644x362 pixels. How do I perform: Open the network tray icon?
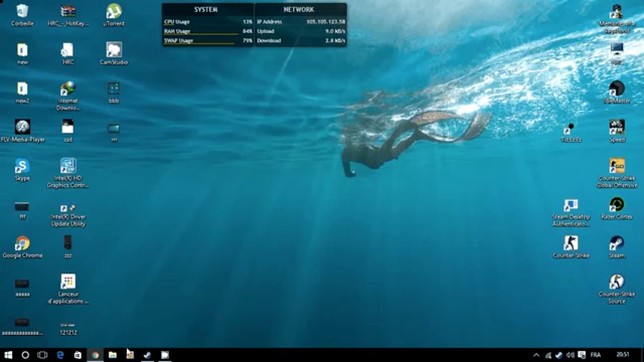[x=548, y=355]
